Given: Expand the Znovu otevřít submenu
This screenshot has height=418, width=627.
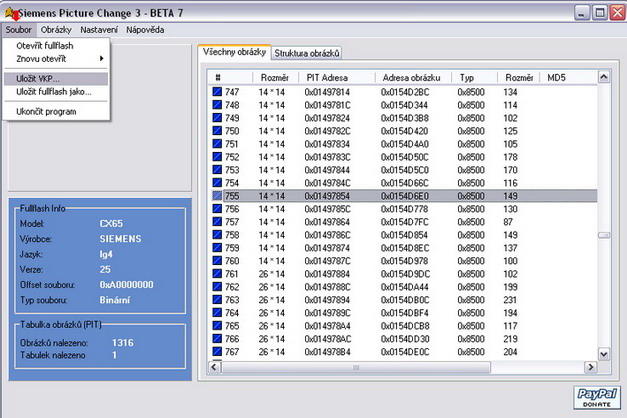Looking at the screenshot, I should [x=56, y=59].
